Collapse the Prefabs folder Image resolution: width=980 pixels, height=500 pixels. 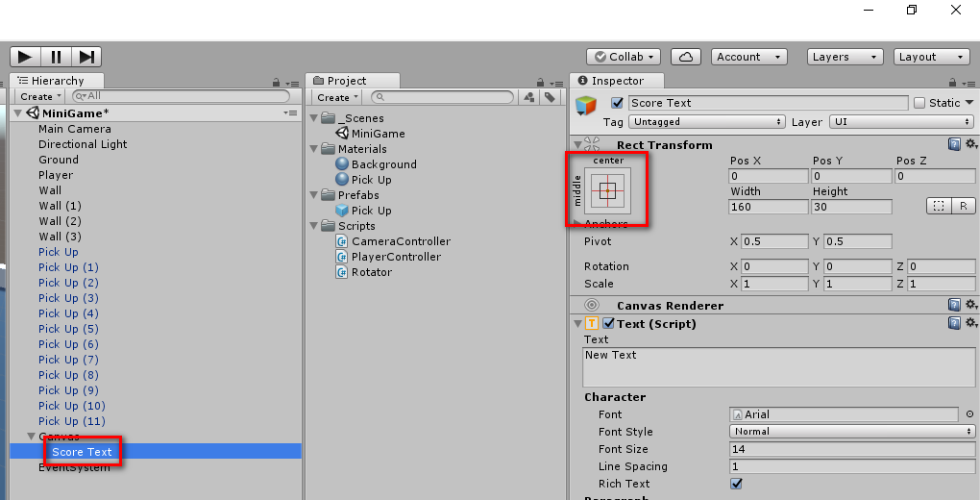click(x=314, y=195)
